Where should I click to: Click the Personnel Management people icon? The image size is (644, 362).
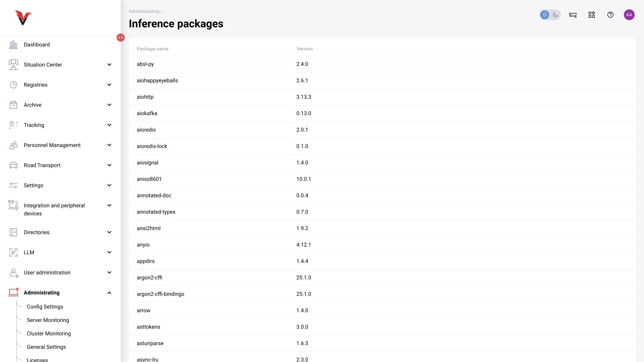coord(13,145)
